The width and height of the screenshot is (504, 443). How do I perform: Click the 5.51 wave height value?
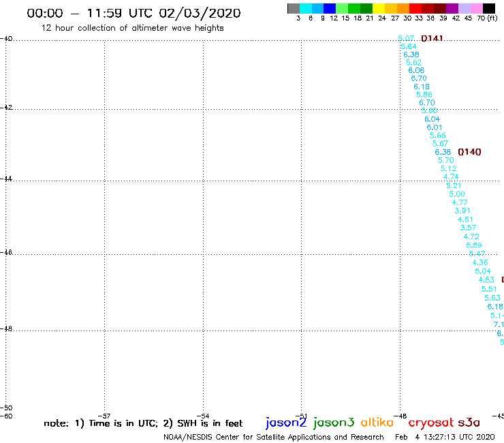tap(489, 289)
